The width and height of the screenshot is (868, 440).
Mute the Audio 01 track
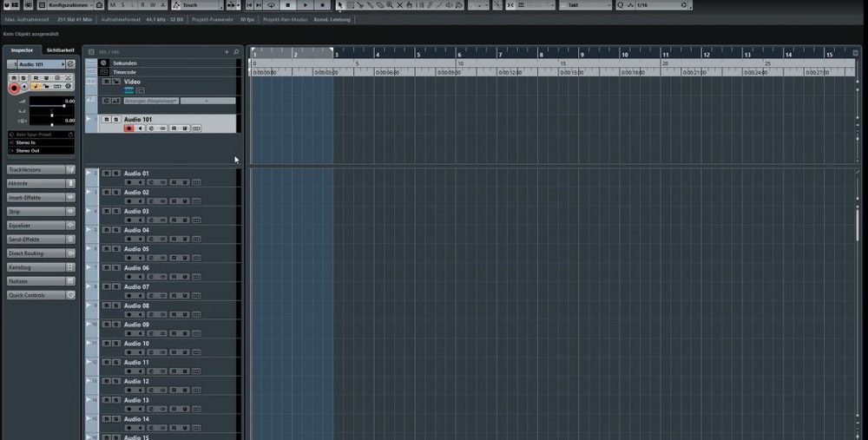106,174
